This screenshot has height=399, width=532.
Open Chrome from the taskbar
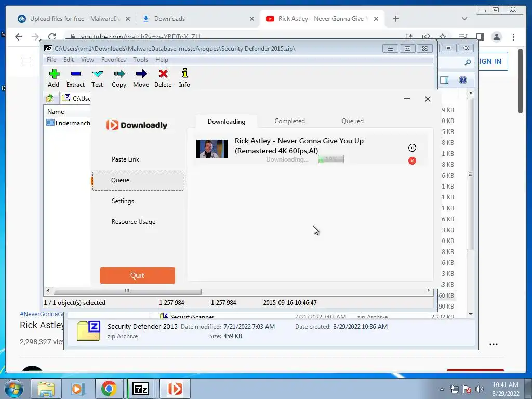[x=109, y=389]
